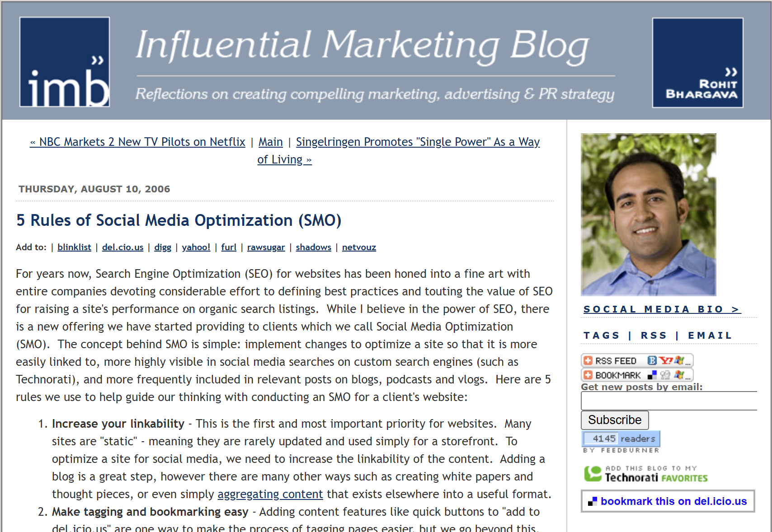Screen dimensions: 772x532
Task: Add post to rawsugar
Action: 266,247
